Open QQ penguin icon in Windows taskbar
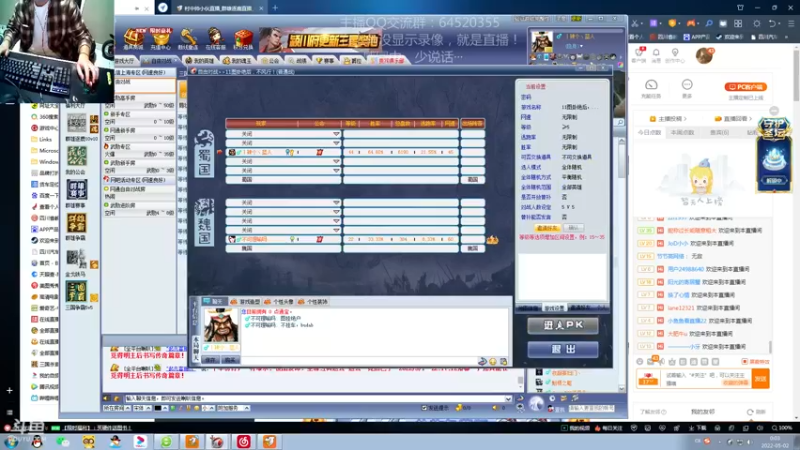Viewport: 800px width, 450px height. point(37,441)
